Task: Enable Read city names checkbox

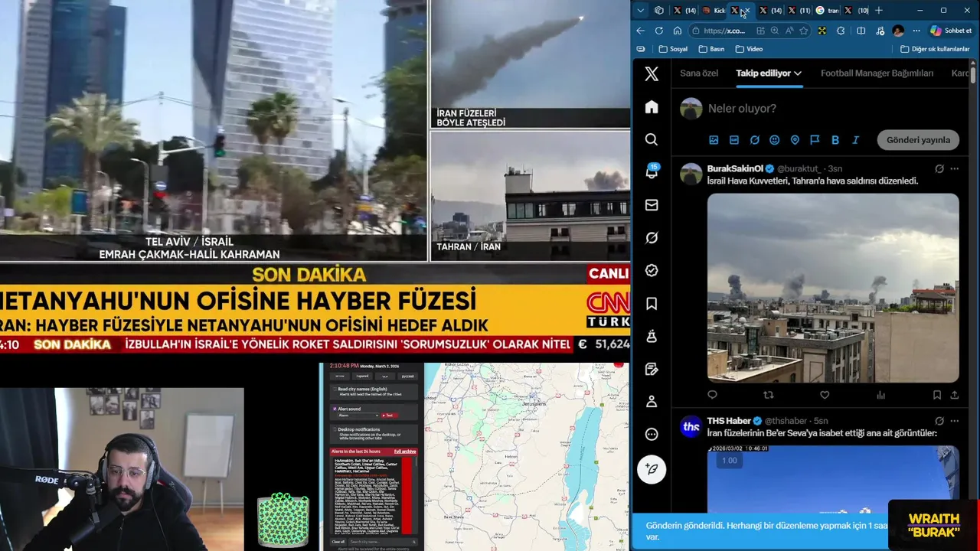Action: click(333, 389)
